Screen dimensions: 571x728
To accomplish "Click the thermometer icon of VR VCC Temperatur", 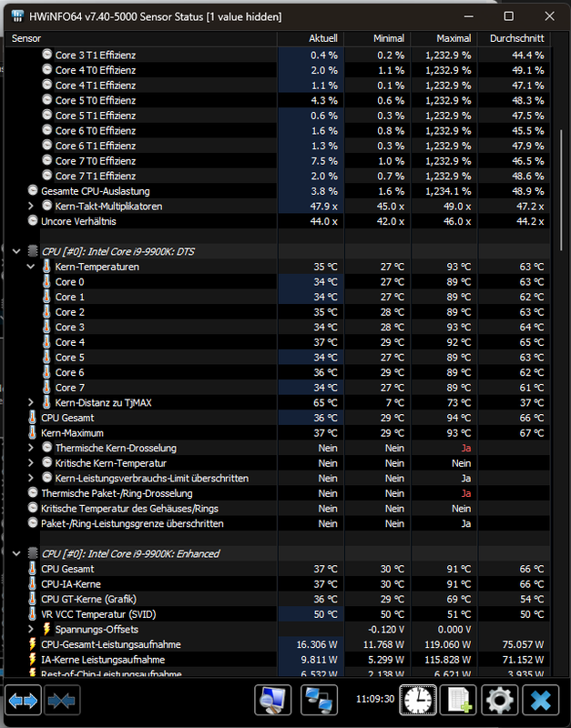I will pos(32,613).
